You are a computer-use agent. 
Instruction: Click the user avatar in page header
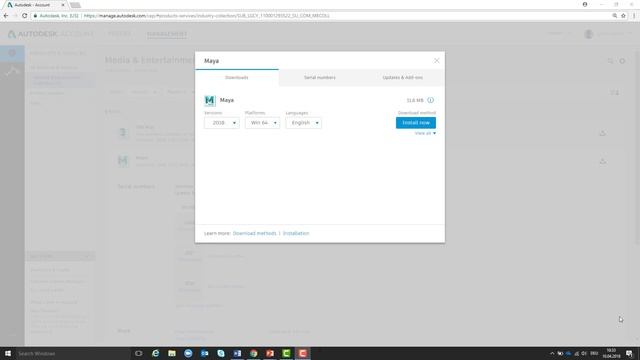pos(588,34)
